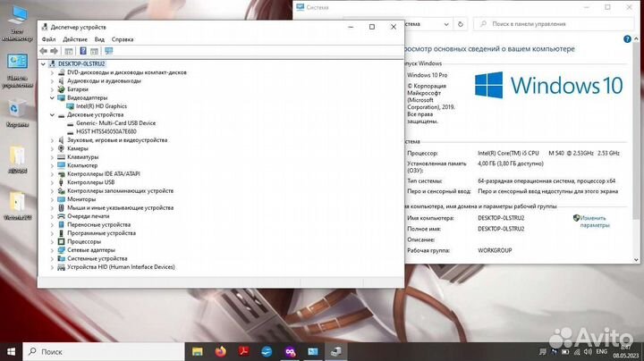Click the Windows taskbar Поиск search box
Screen dimensions: 644x361
point(104,351)
